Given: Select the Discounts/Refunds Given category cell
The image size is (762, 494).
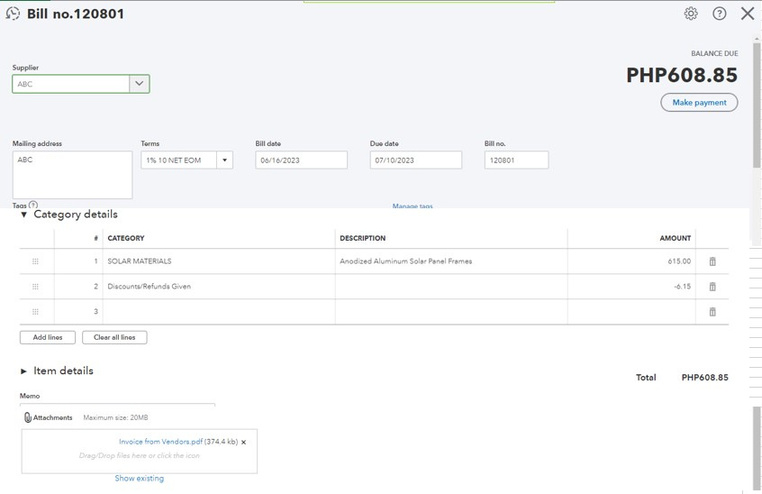Looking at the screenshot, I should click(219, 287).
